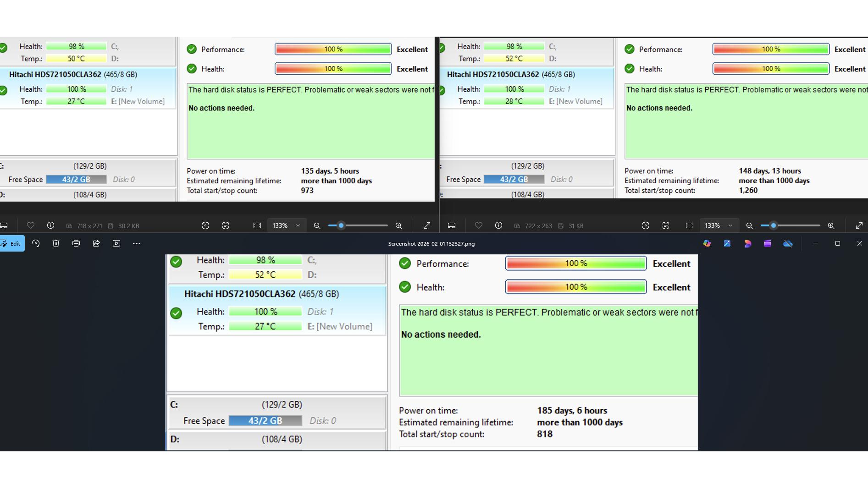Image resolution: width=868 pixels, height=488 pixels.
Task: Delete the screenshot with the trash icon
Action: click(56, 244)
